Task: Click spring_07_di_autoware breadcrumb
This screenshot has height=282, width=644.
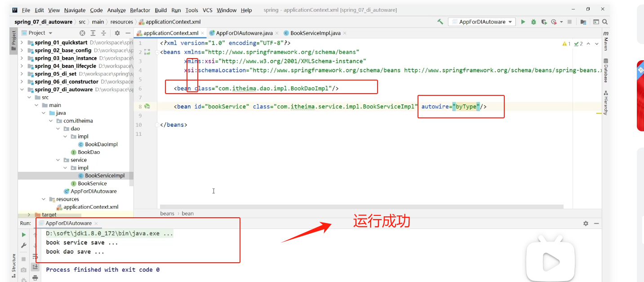Action: pyautogui.click(x=43, y=22)
